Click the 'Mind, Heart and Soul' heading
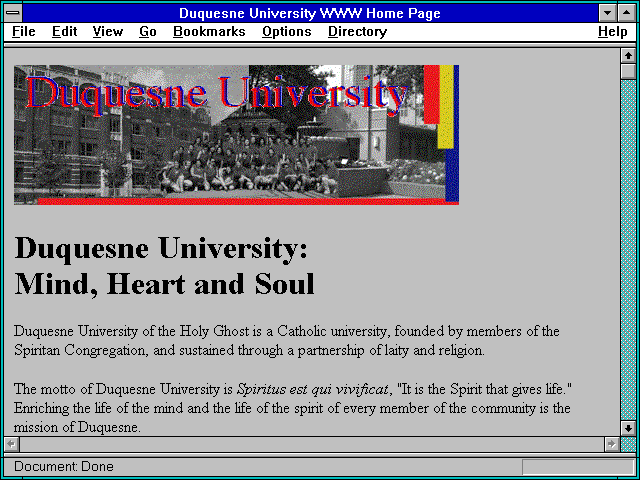The width and height of the screenshot is (640, 480). 164,284
